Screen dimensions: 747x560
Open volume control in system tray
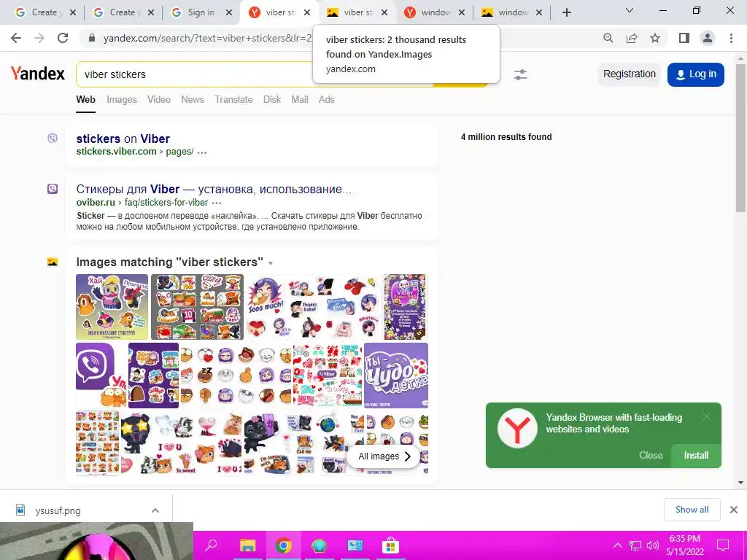pos(653,545)
